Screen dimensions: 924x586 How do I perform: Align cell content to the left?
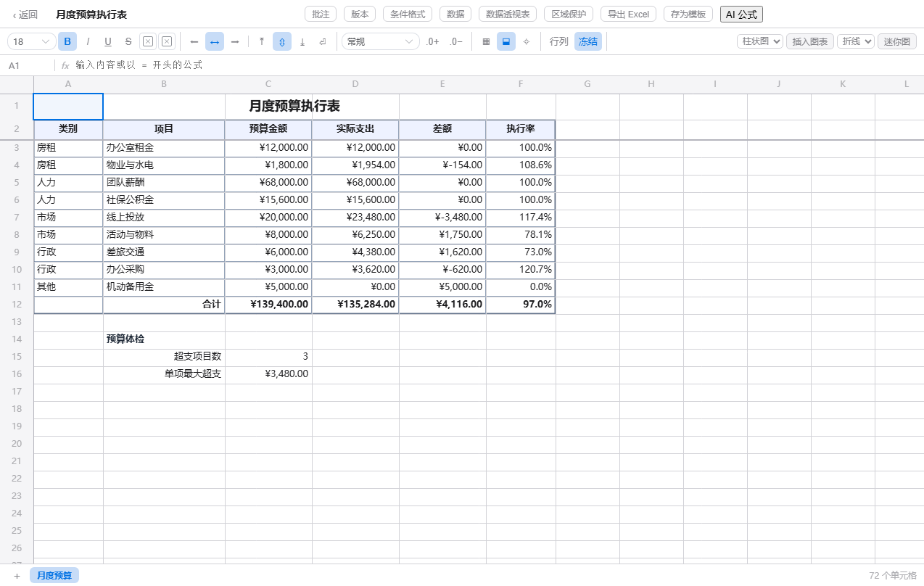pyautogui.click(x=194, y=41)
